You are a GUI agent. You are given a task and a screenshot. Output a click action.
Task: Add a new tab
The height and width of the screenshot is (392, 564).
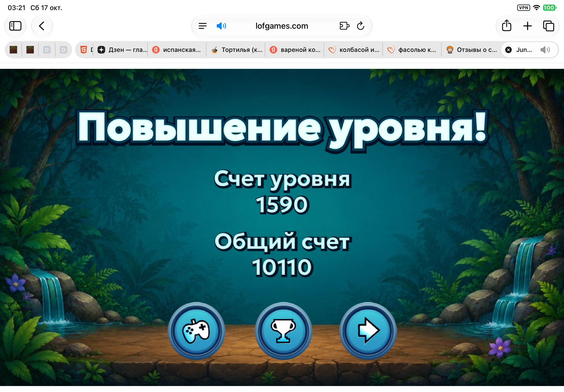pyautogui.click(x=527, y=26)
